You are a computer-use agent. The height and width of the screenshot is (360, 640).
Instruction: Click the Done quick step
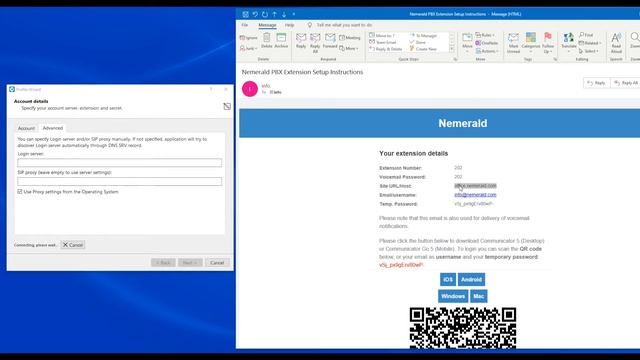click(x=418, y=42)
